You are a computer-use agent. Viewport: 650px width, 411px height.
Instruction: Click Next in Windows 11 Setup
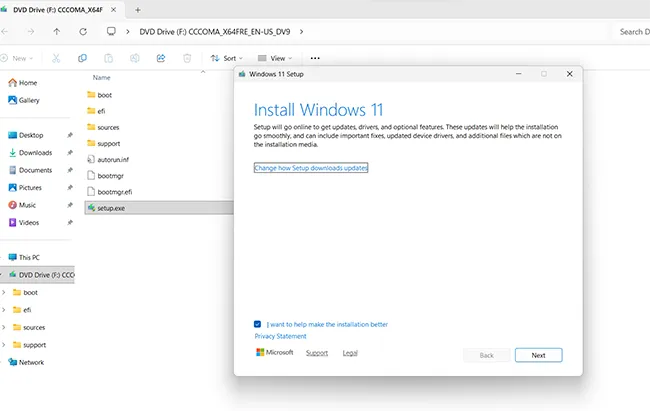[x=538, y=355]
